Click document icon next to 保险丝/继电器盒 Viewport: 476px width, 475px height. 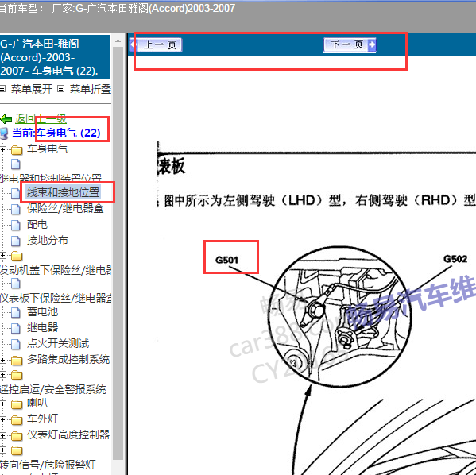click(15, 209)
